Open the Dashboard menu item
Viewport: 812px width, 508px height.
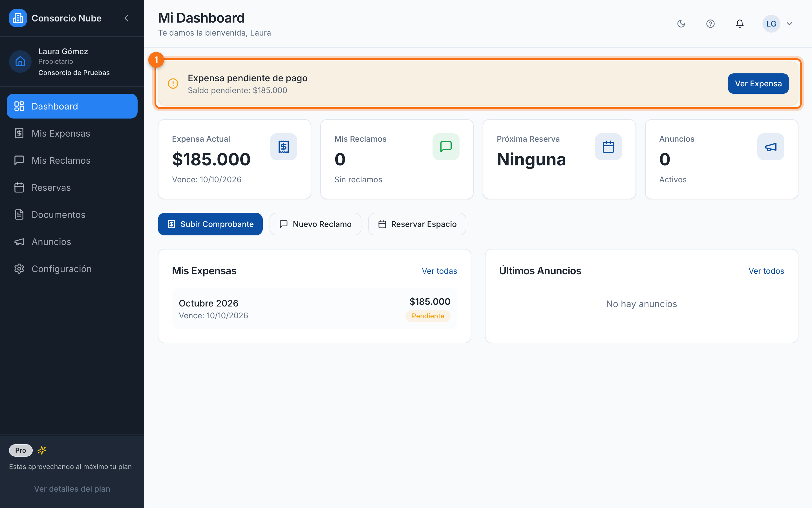tap(72, 106)
